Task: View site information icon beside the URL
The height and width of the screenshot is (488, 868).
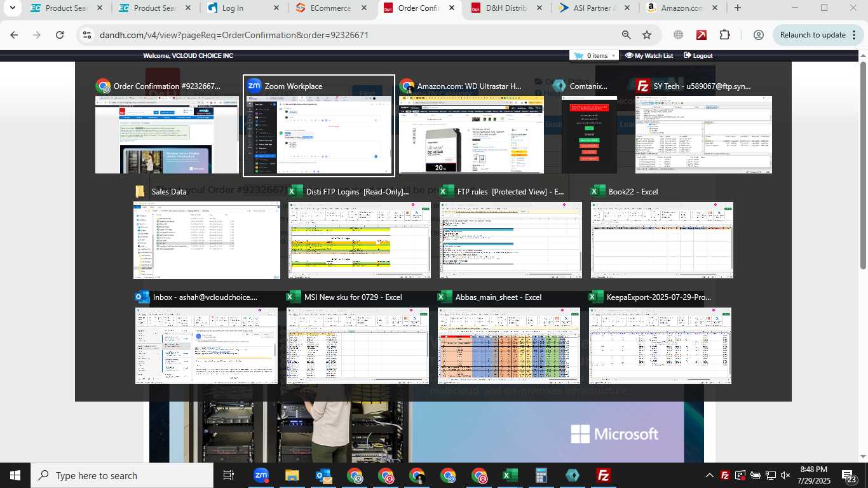Action: [87, 35]
